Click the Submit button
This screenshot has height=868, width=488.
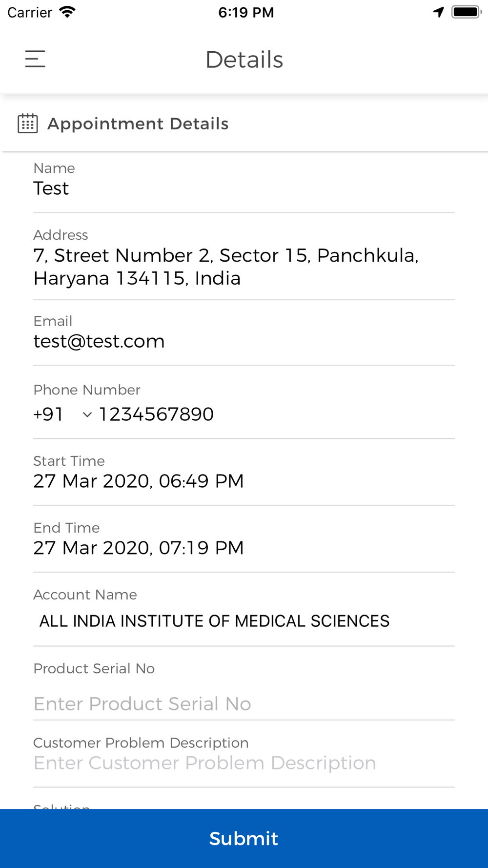[x=244, y=838]
